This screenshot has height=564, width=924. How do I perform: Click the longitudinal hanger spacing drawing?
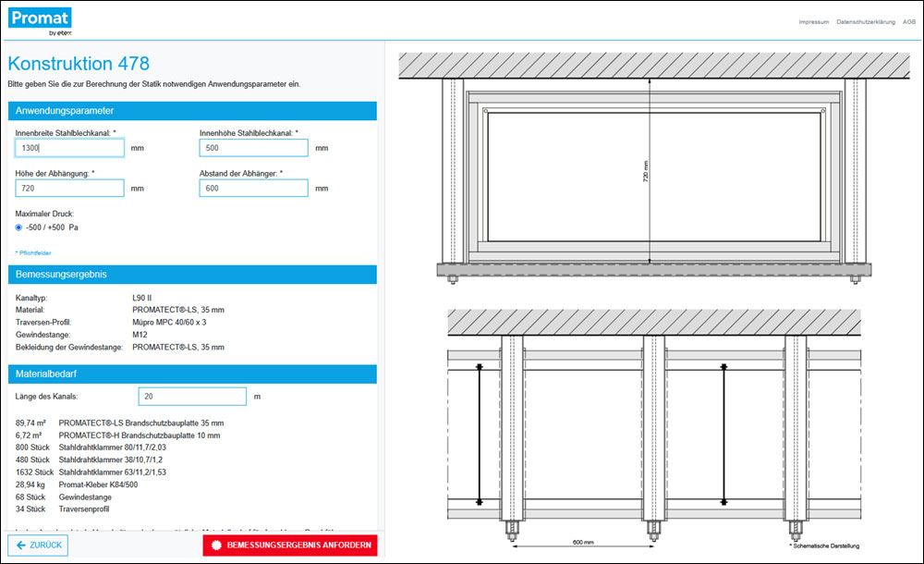coord(652,425)
